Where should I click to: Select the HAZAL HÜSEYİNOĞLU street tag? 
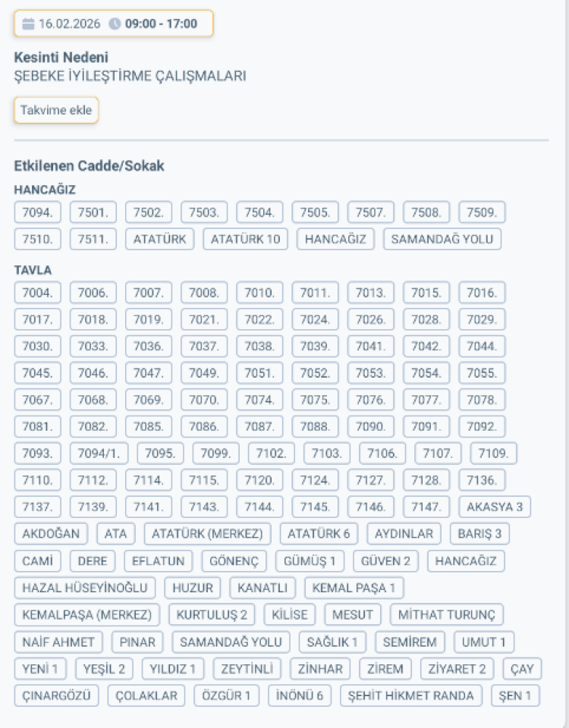[85, 588]
